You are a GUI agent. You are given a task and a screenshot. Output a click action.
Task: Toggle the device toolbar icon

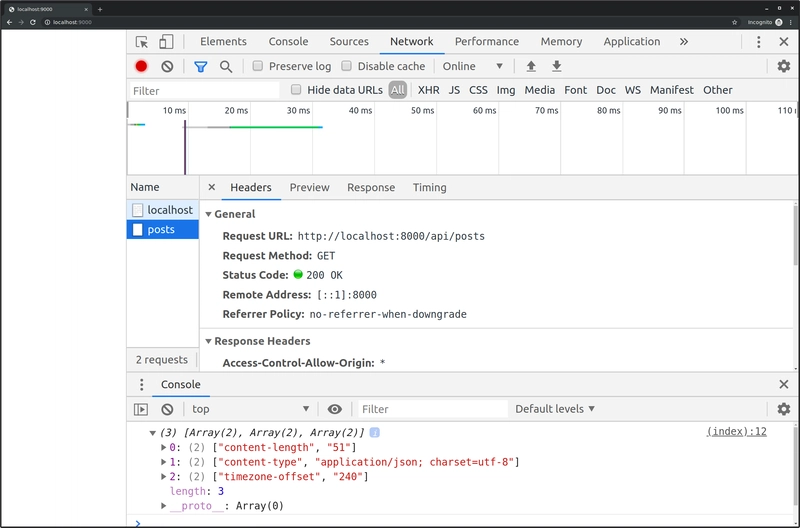tap(166, 42)
